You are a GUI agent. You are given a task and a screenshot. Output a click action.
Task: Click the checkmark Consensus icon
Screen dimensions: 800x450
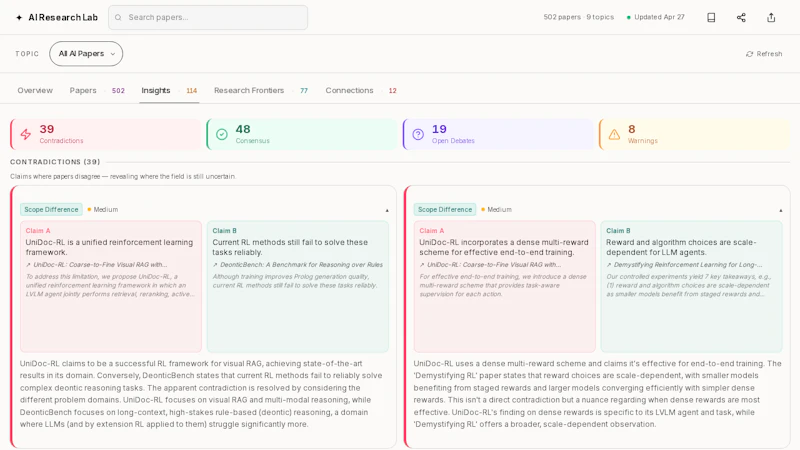pyautogui.click(x=221, y=134)
